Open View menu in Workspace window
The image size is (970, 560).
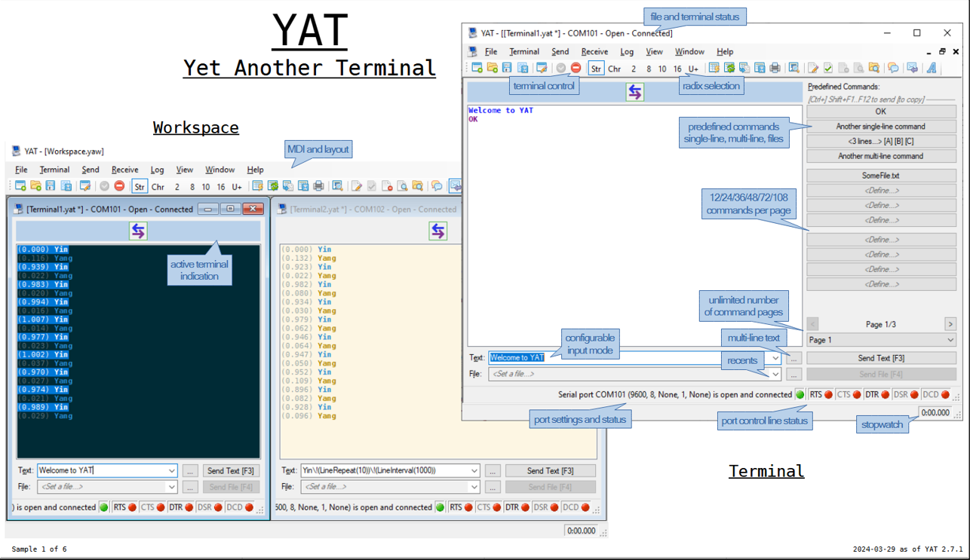185,170
